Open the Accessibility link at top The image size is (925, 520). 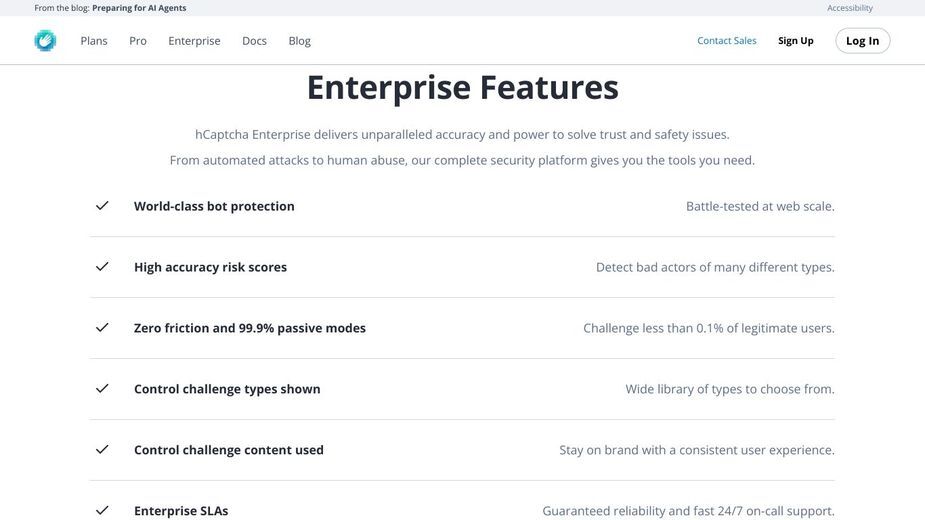(x=849, y=8)
